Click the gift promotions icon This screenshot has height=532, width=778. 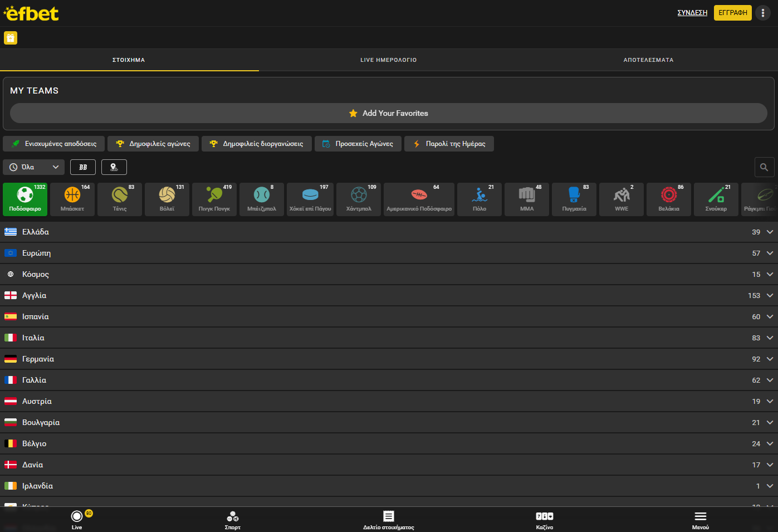pyautogui.click(x=11, y=38)
